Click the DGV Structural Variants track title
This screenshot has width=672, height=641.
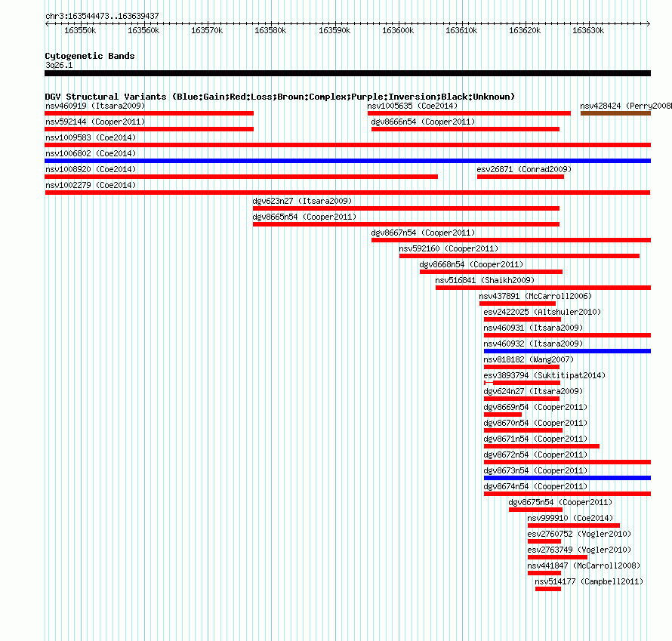tap(280, 97)
